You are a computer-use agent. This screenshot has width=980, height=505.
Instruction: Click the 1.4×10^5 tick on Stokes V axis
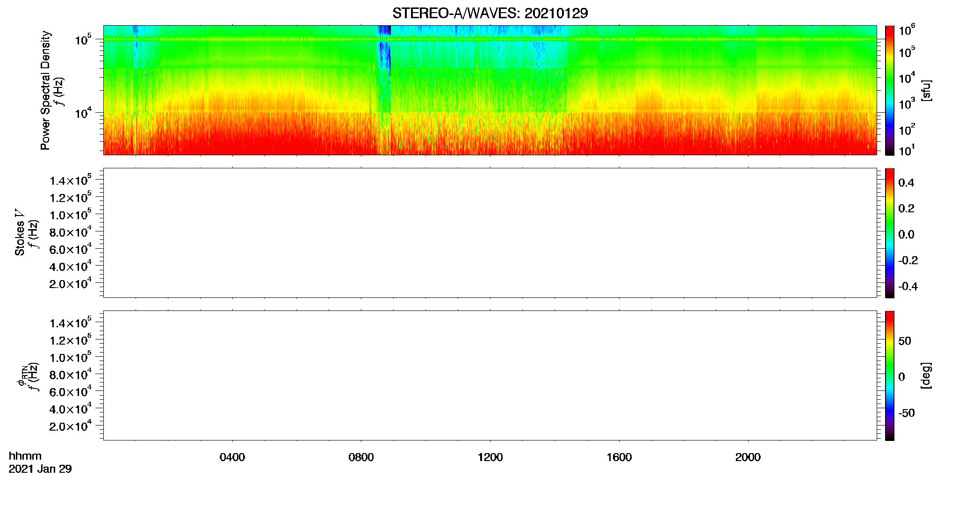[x=71, y=180]
